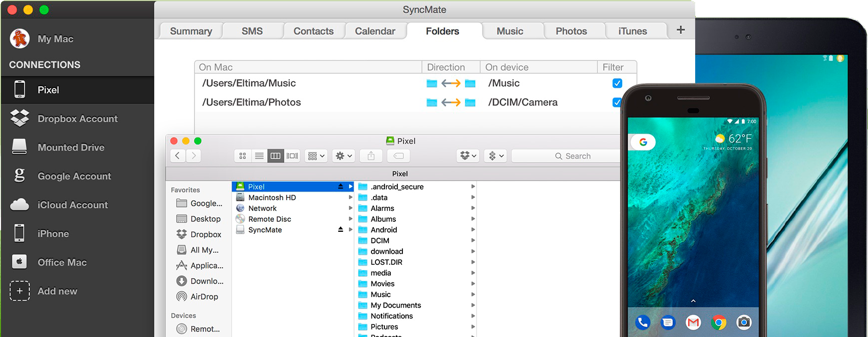868x337 pixels.
Task: Expand the .android_secure folder arrow
Action: (473, 186)
